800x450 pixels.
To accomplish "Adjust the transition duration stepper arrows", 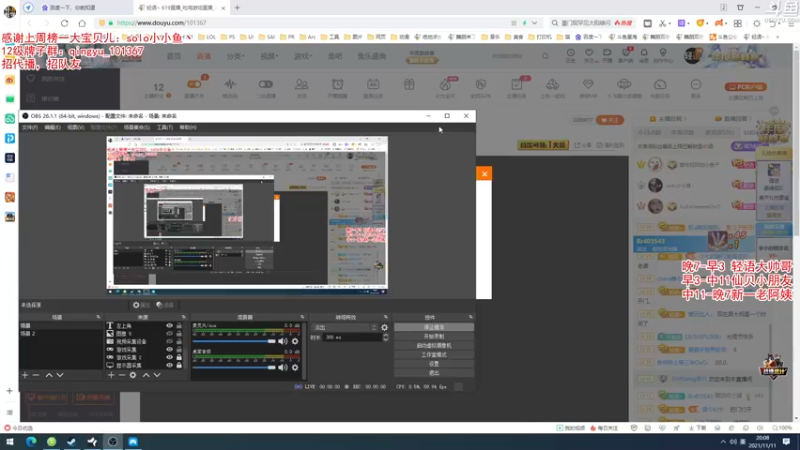I will tap(386, 337).
